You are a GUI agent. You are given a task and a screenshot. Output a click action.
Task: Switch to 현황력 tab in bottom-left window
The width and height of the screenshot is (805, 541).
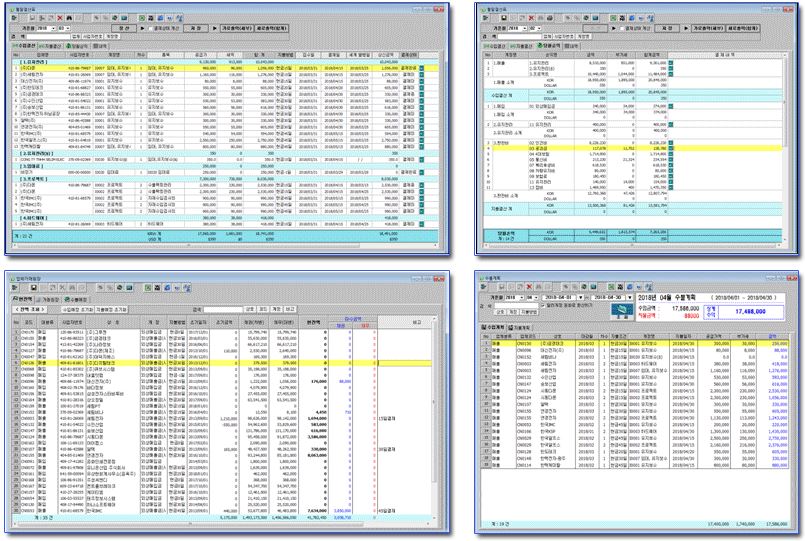click(x=21, y=298)
